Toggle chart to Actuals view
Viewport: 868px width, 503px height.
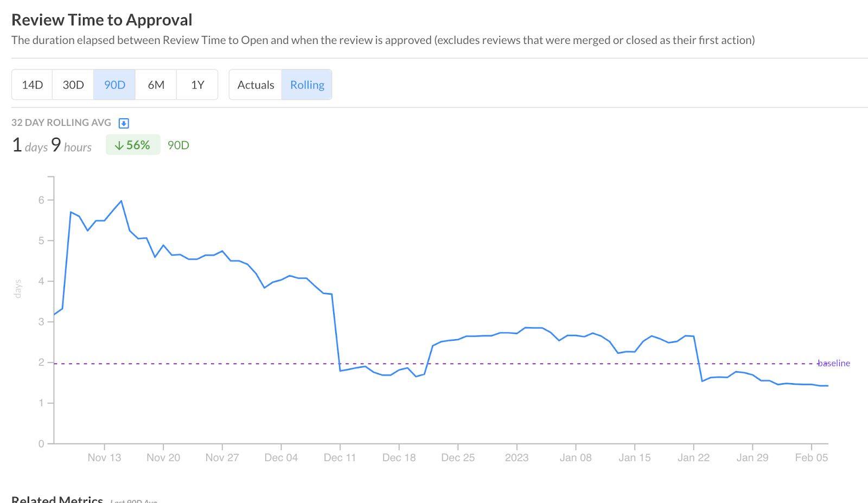pos(256,85)
